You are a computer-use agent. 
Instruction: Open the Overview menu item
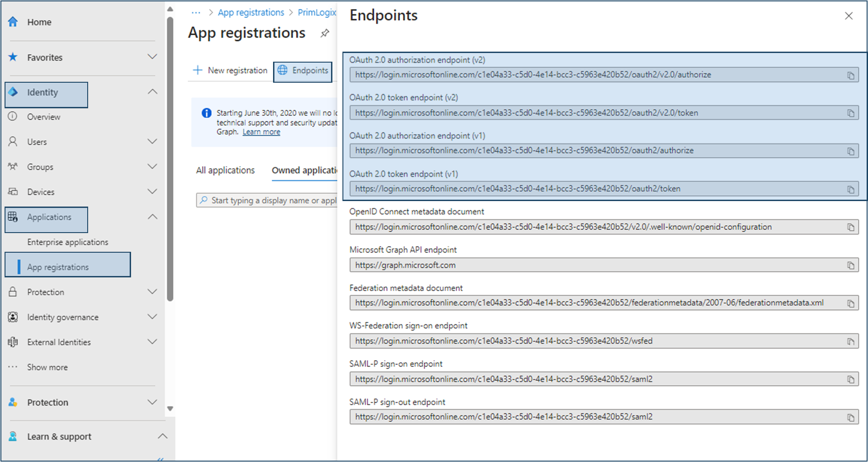coord(43,117)
